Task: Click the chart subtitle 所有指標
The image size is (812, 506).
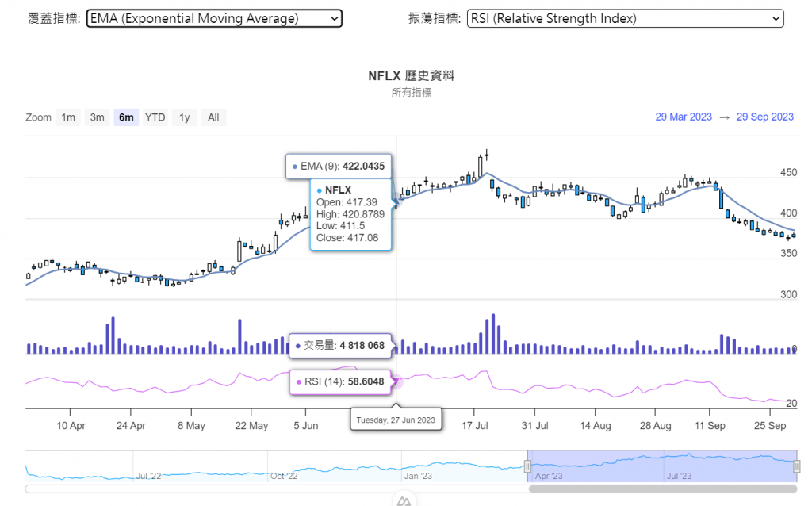Action: click(412, 93)
